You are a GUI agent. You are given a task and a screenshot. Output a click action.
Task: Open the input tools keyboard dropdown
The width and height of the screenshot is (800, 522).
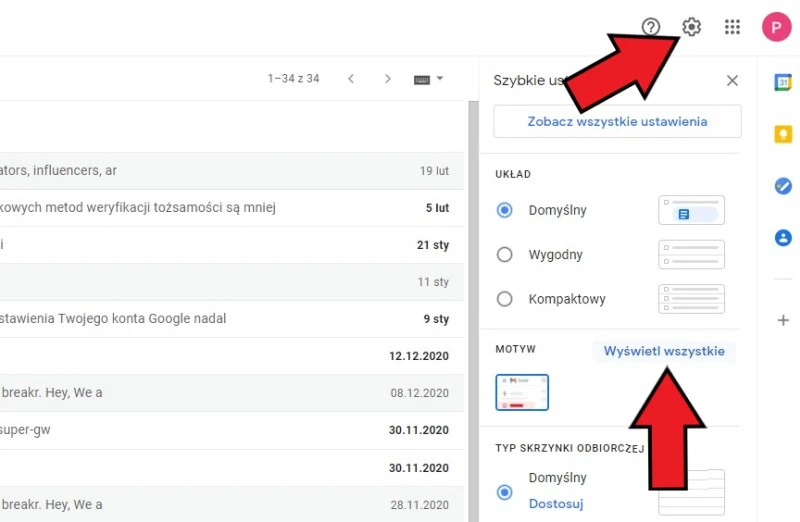pyautogui.click(x=428, y=79)
